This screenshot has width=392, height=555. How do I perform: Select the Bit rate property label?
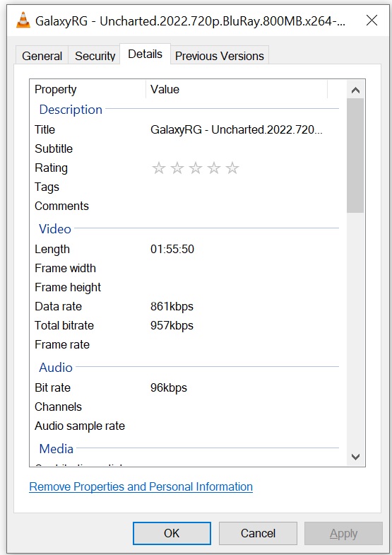click(52, 388)
